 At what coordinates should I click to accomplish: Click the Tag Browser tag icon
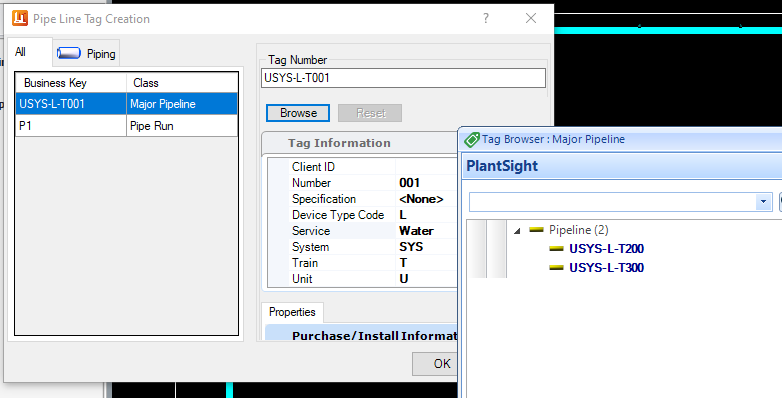pyautogui.click(x=471, y=139)
